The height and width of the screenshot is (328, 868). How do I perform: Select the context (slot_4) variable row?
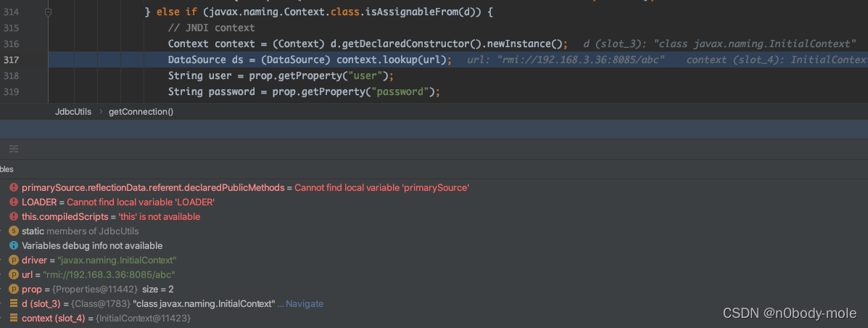coord(434,318)
